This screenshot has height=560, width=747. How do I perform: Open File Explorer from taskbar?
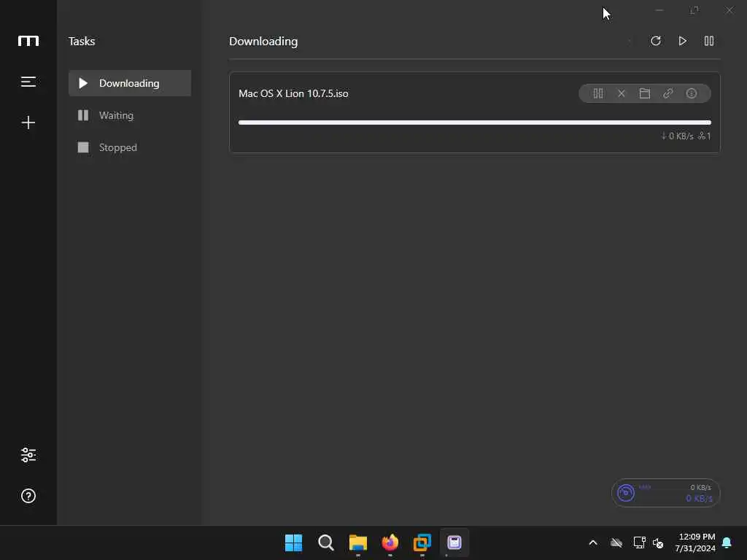357,542
